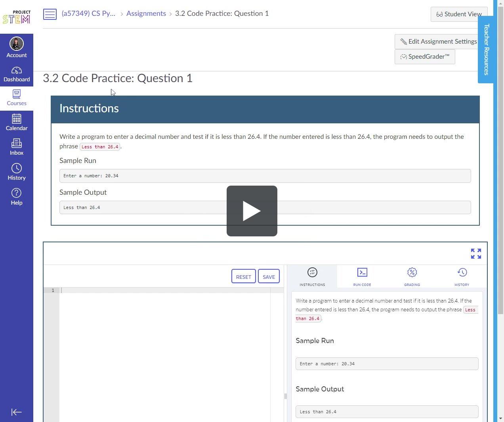This screenshot has height=422, width=504.
Task: Click the Project STEM logo
Action: [16, 15]
